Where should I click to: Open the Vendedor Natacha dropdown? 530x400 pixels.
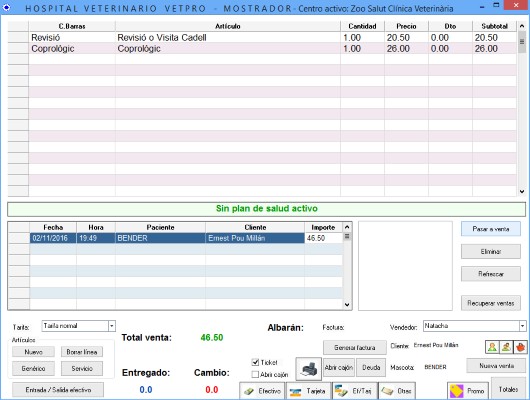click(x=523, y=326)
